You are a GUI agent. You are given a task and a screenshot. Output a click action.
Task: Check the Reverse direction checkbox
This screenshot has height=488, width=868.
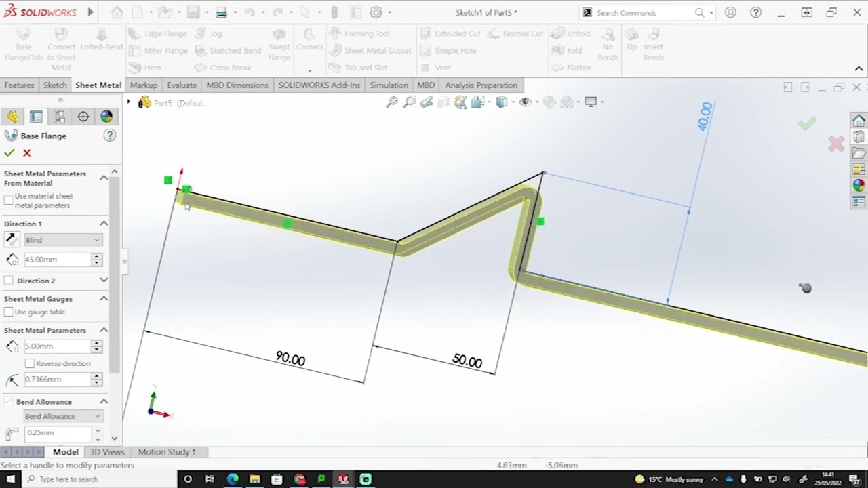[x=30, y=363]
